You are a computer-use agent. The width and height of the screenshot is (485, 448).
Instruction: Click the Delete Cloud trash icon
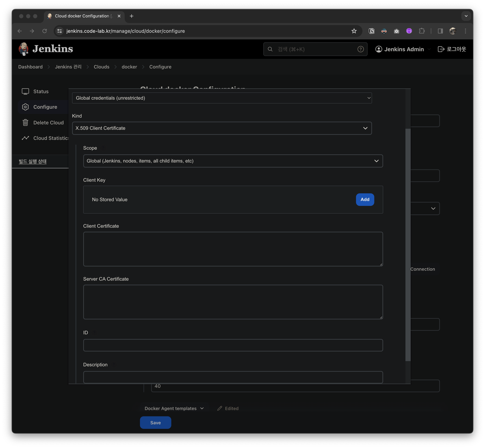pyautogui.click(x=25, y=123)
